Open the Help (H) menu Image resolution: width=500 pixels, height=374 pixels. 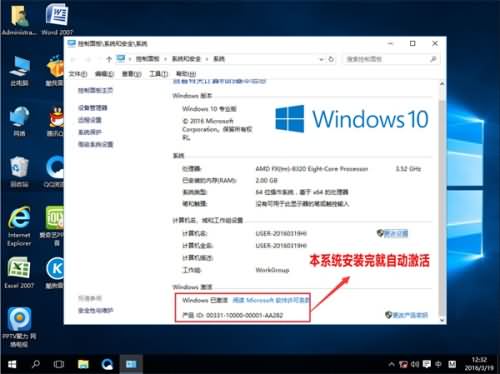pos(186,74)
